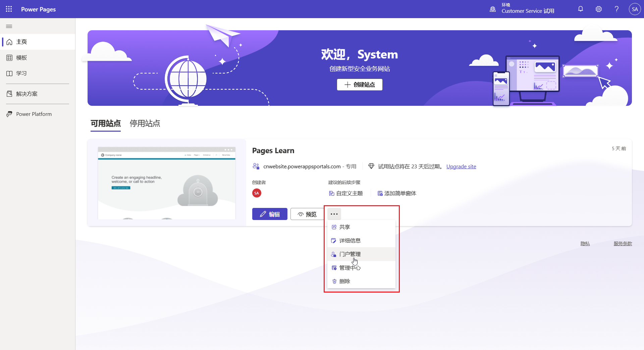The width and height of the screenshot is (644, 350).
Task: Click the solutions icon beside 解决方案
Action: click(9, 94)
